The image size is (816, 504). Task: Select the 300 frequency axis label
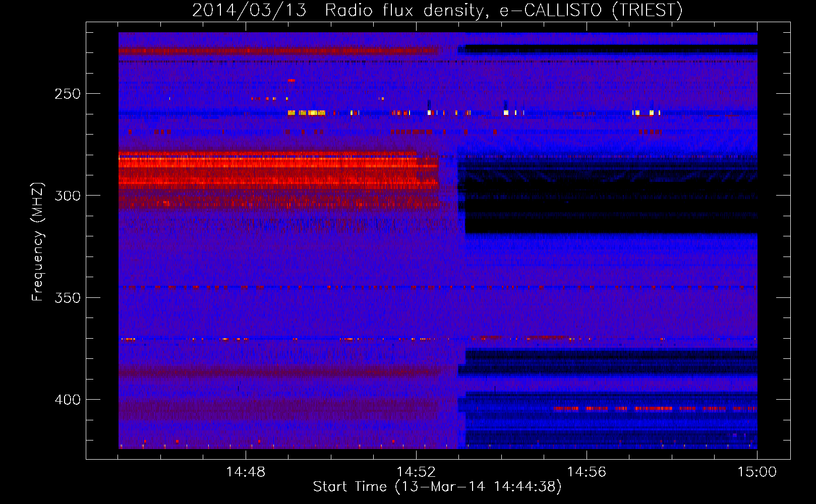click(68, 196)
